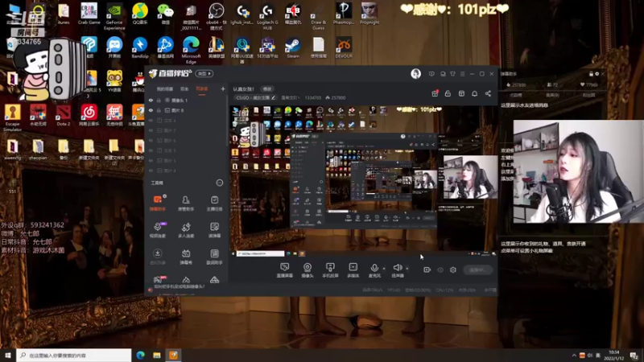Toggle the preview eye icon beside settings gear

440,269
